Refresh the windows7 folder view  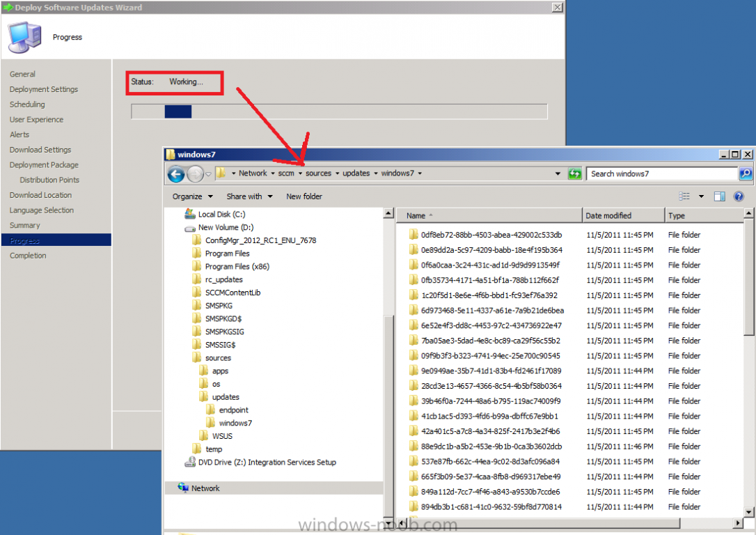click(x=575, y=173)
